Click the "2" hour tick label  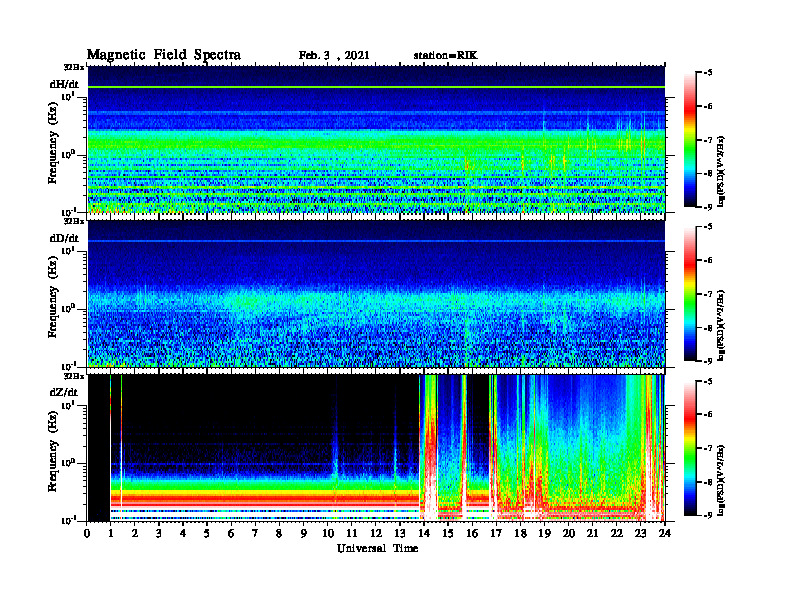pyautogui.click(x=135, y=533)
